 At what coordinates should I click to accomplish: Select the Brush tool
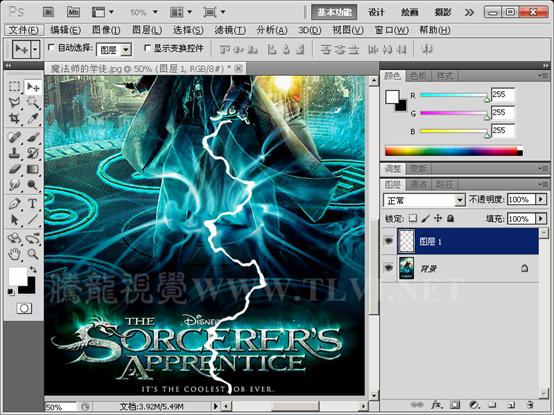33,137
